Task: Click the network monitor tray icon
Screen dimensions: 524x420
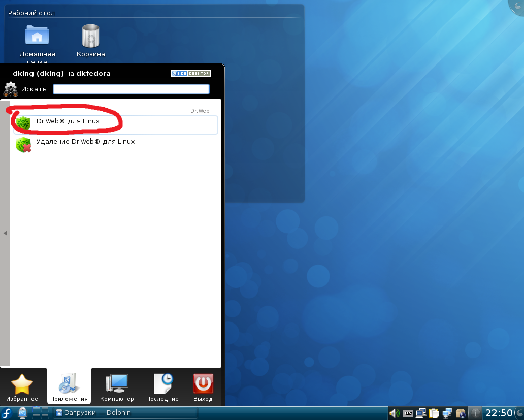Action: click(447, 413)
